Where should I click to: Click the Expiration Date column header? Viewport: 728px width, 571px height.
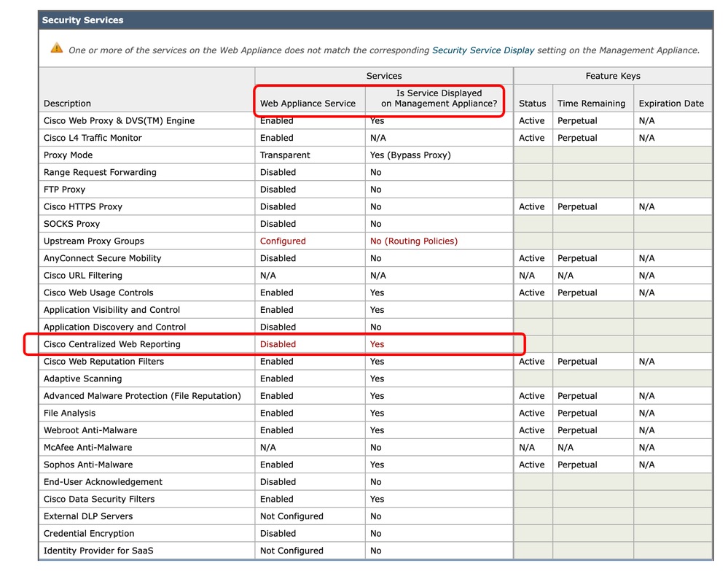[672, 103]
